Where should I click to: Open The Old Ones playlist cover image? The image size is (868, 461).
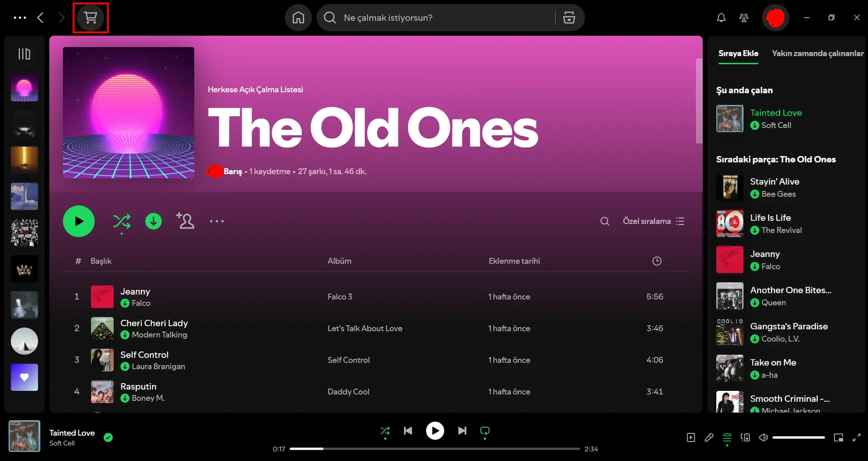pos(129,113)
